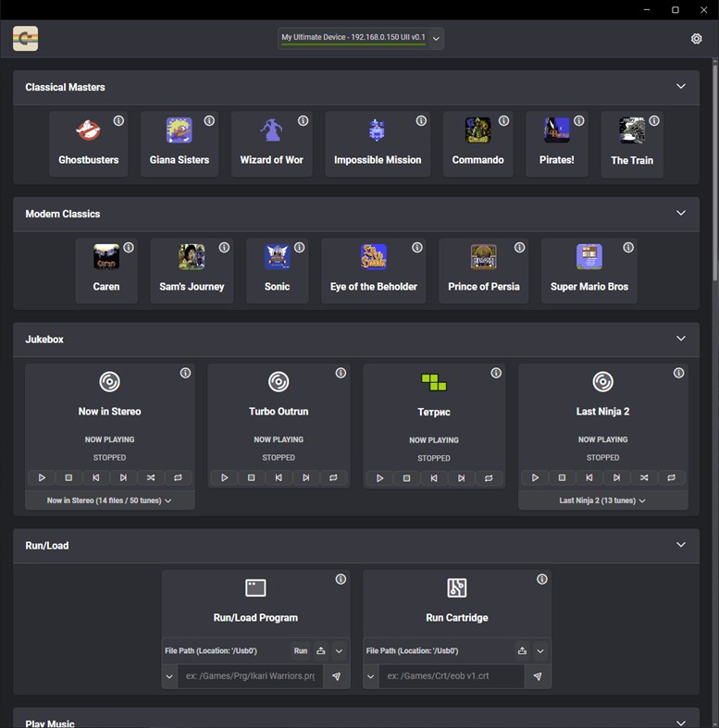
Task: Show info for The Train
Action: click(x=654, y=120)
